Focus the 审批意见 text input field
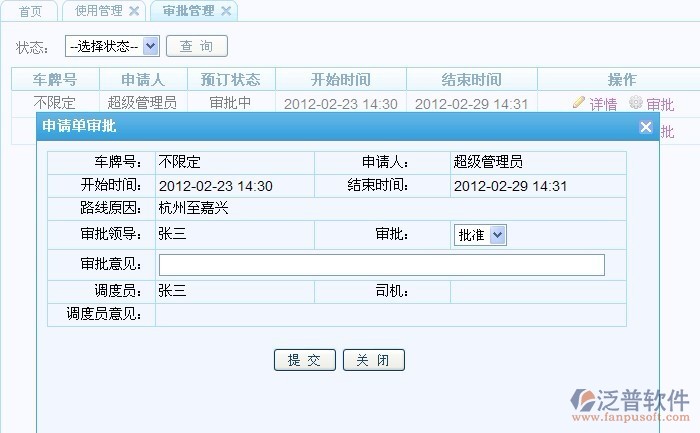700x433 pixels. point(381,264)
